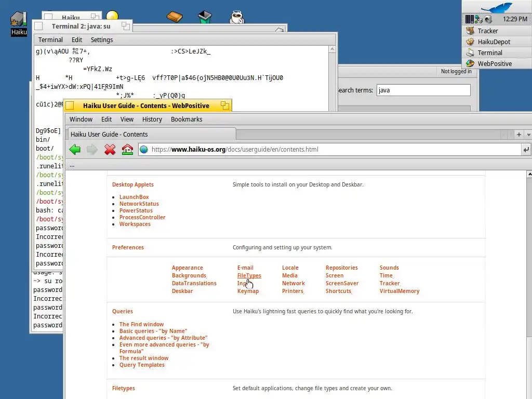Switch to HaikuDepot in the Deskbar
The width and height of the screenshot is (532, 399).
click(x=497, y=42)
